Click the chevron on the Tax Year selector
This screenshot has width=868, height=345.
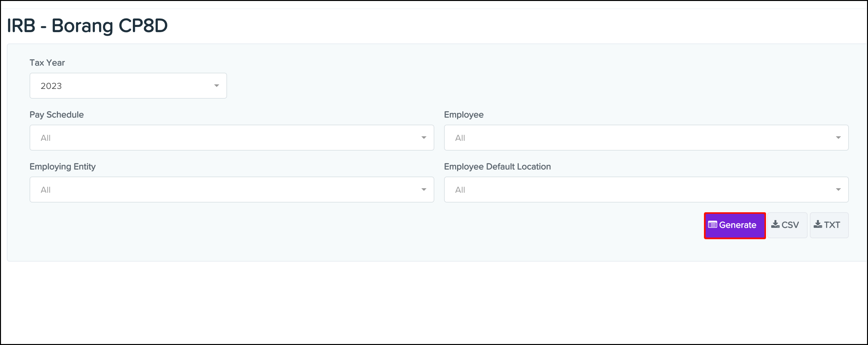[x=217, y=85]
